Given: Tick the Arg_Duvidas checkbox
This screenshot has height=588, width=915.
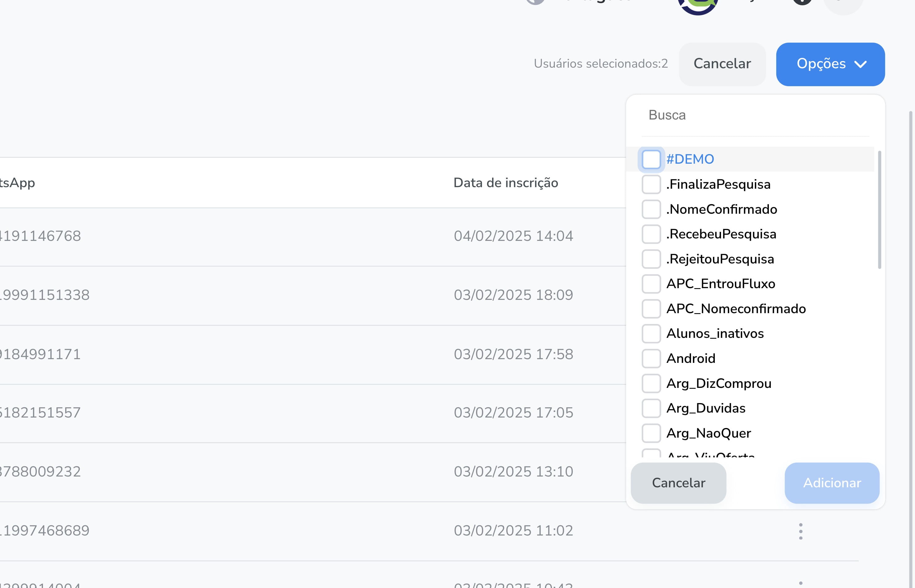Looking at the screenshot, I should [x=651, y=408].
